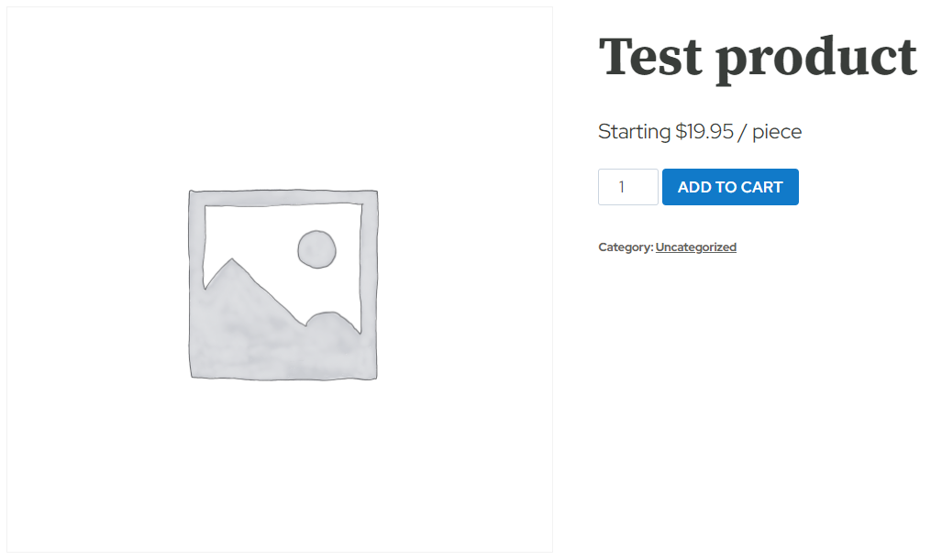Click the word CART on blue button
The image size is (931, 560).
pyautogui.click(x=761, y=188)
